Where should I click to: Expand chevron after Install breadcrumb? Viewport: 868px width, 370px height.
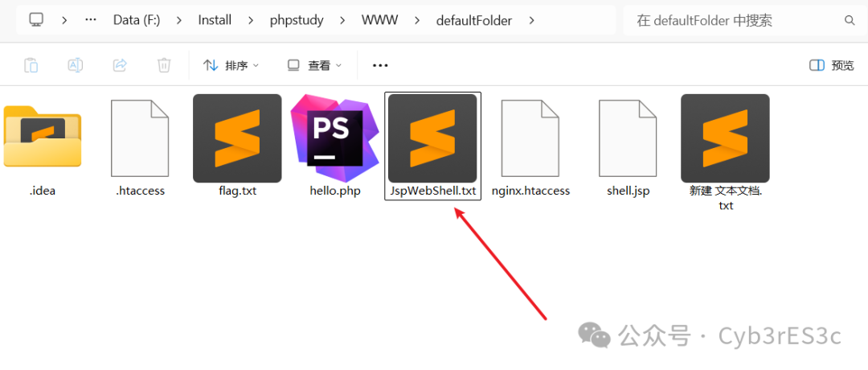coord(251,20)
